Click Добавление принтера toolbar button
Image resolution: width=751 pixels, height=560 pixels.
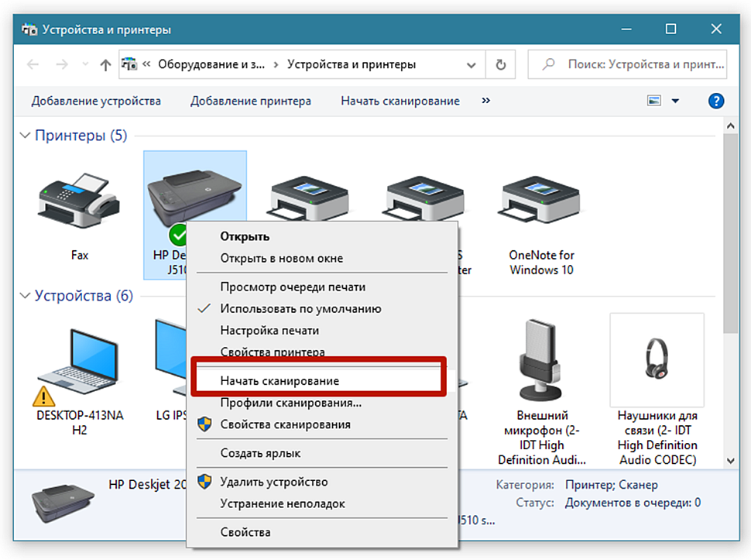(x=251, y=101)
